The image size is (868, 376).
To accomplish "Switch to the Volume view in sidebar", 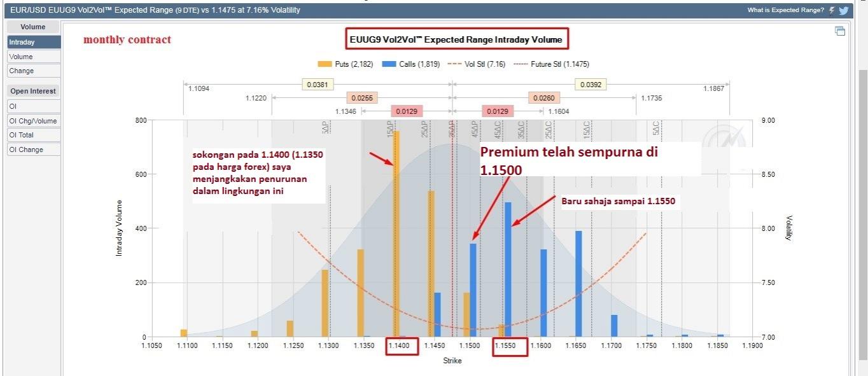I will point(34,57).
